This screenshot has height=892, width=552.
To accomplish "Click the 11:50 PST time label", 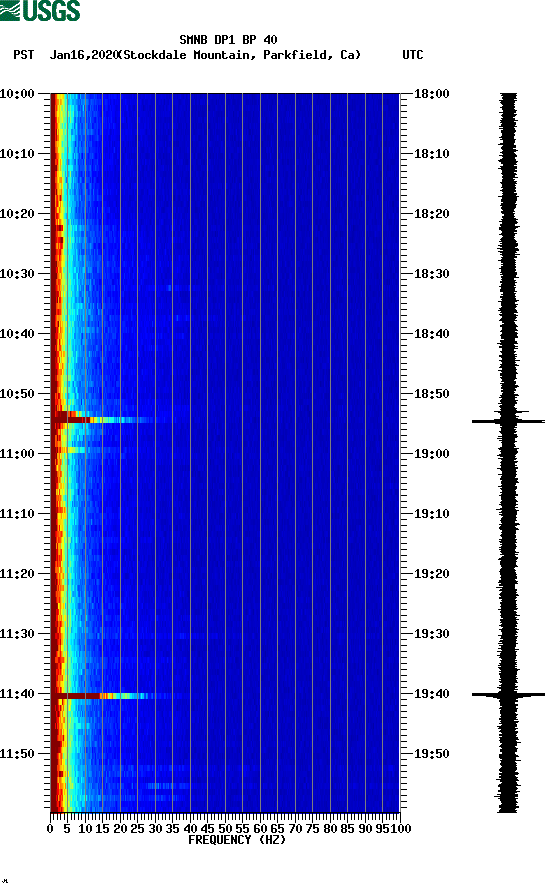I will point(18,754).
